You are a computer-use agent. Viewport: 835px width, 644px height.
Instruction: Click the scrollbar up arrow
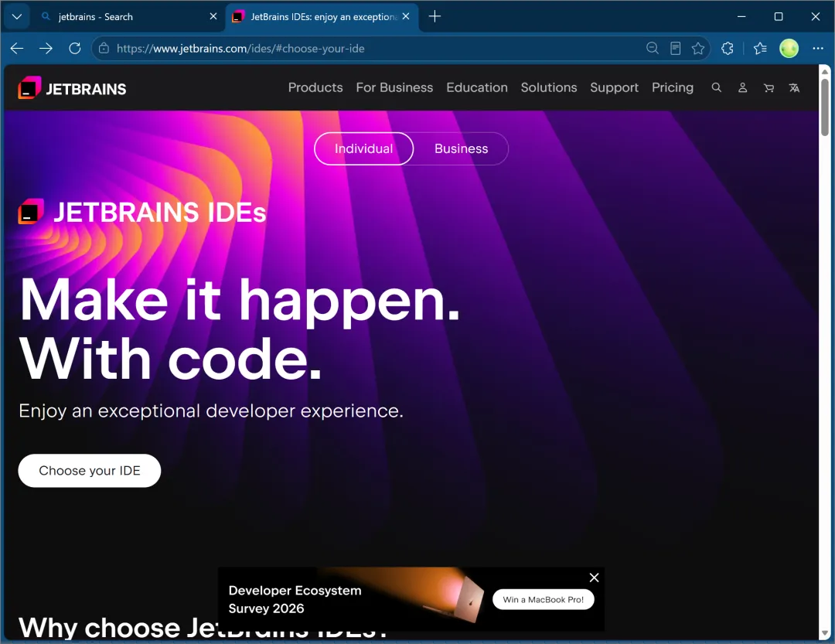pyautogui.click(x=824, y=71)
